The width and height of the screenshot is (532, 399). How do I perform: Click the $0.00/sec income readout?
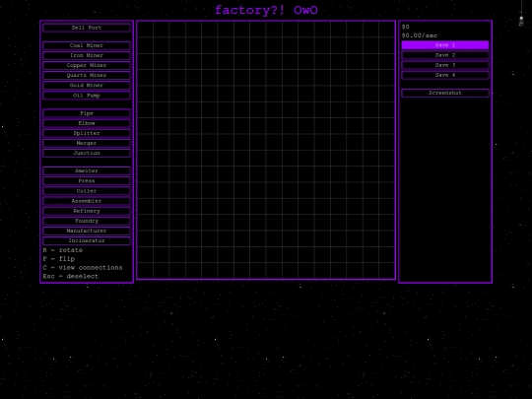click(x=420, y=35)
